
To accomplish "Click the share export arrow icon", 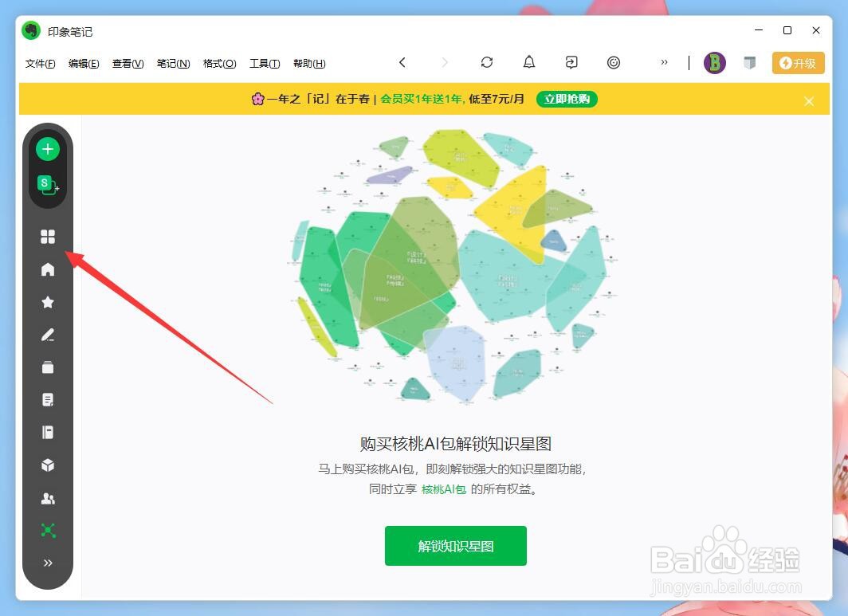I will click(x=571, y=62).
